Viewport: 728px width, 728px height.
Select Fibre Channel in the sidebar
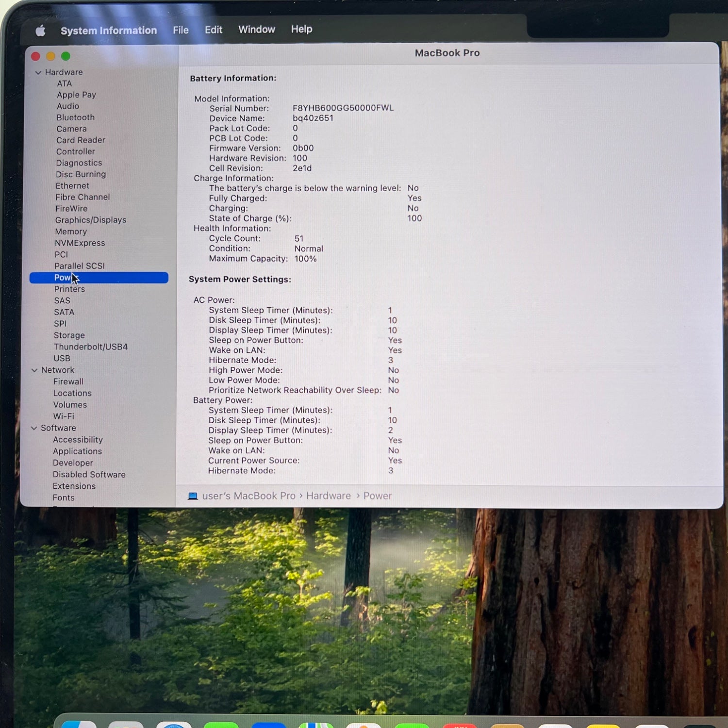click(x=83, y=197)
